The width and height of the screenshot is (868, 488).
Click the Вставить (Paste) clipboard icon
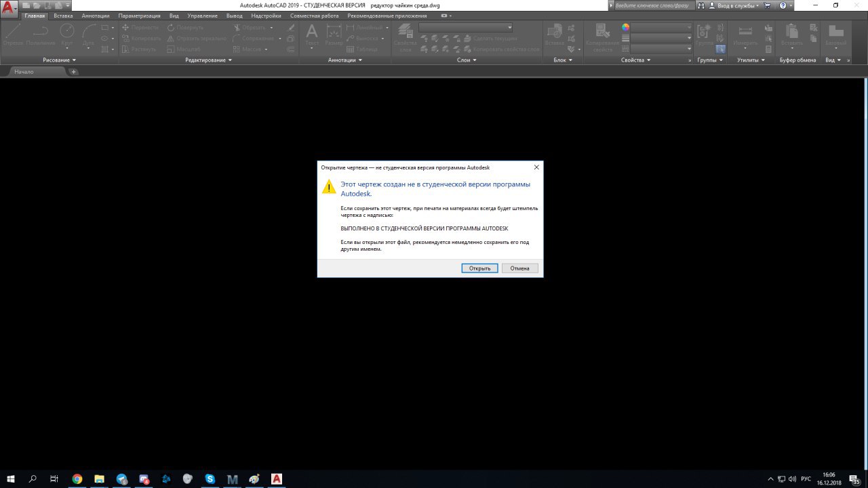pyautogui.click(x=791, y=35)
